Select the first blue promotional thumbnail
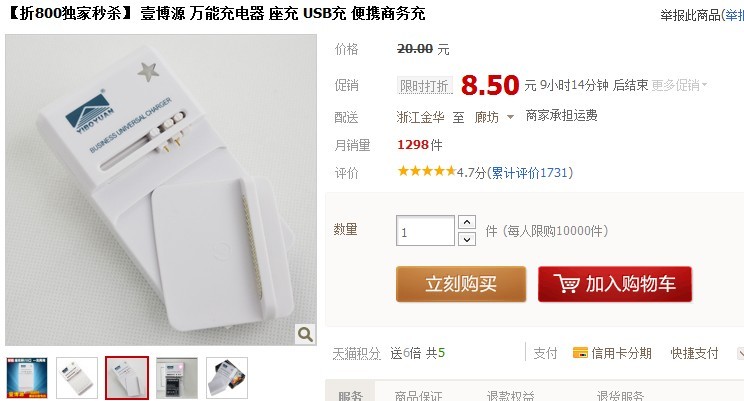The height and width of the screenshot is (401, 744). coord(27,378)
